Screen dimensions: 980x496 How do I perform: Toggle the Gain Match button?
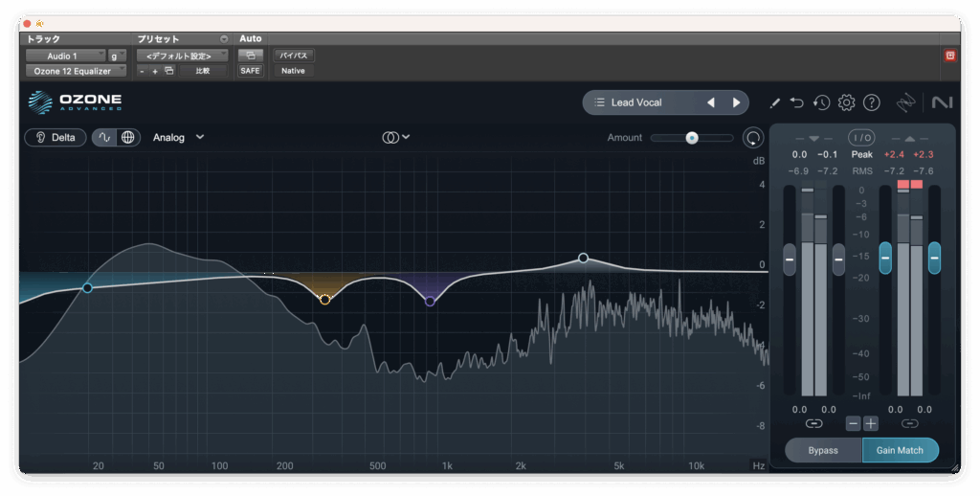tap(900, 450)
